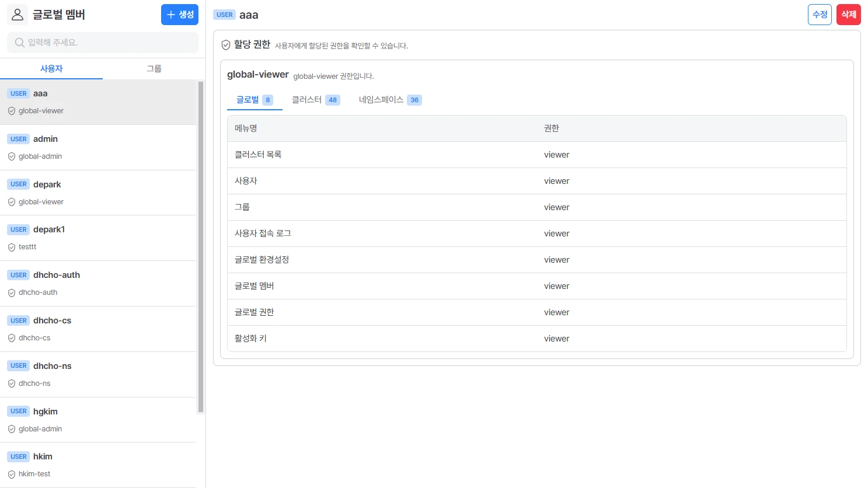Click the 수정 edit button
The image size is (868, 488).
click(820, 15)
